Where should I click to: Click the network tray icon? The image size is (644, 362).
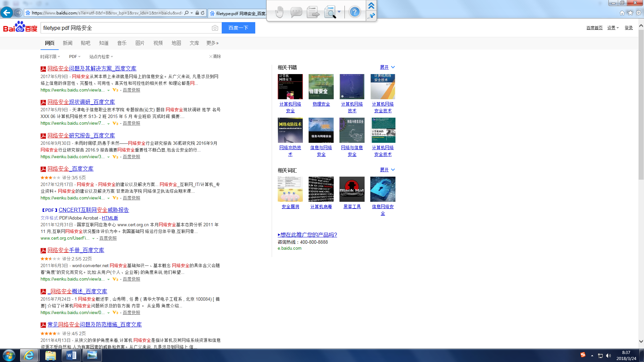pyautogui.click(x=600, y=356)
